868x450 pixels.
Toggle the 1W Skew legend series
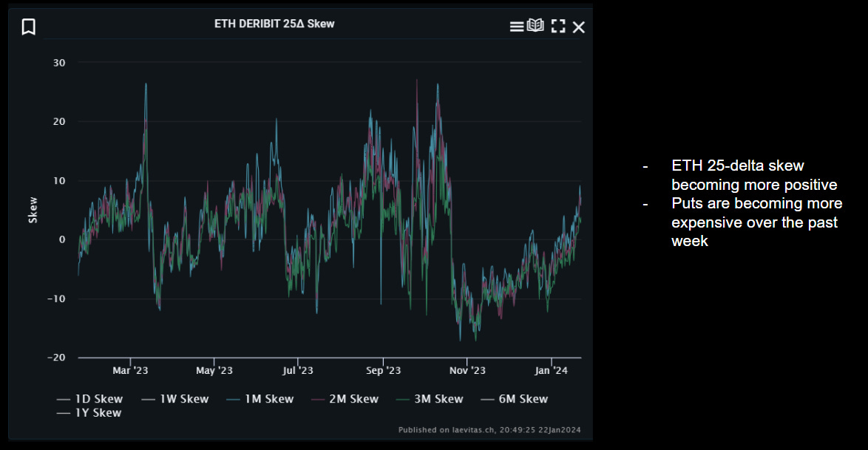[175, 399]
